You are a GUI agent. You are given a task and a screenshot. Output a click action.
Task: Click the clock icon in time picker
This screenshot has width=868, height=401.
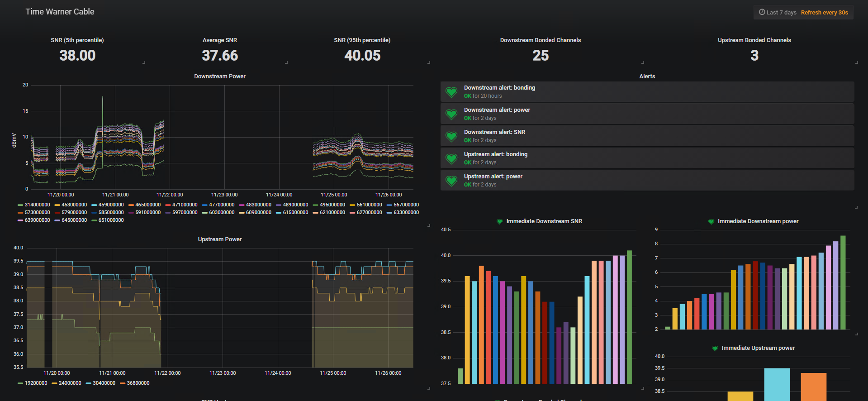coord(762,12)
